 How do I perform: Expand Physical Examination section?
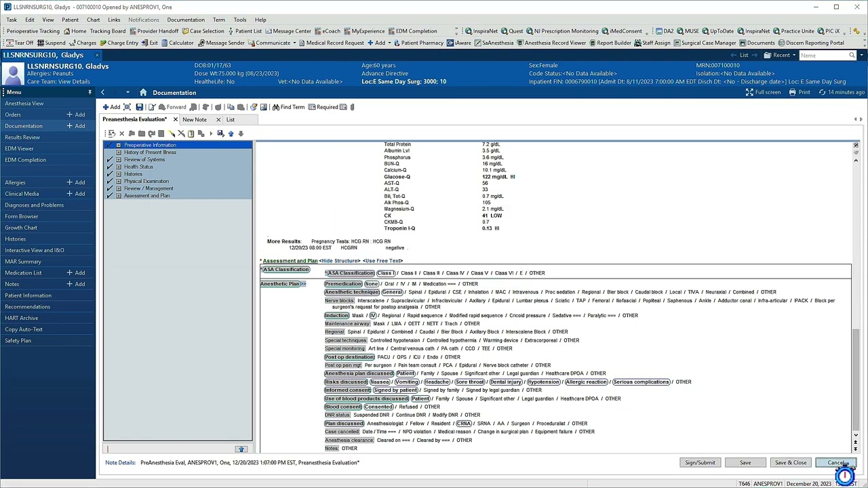click(x=119, y=182)
